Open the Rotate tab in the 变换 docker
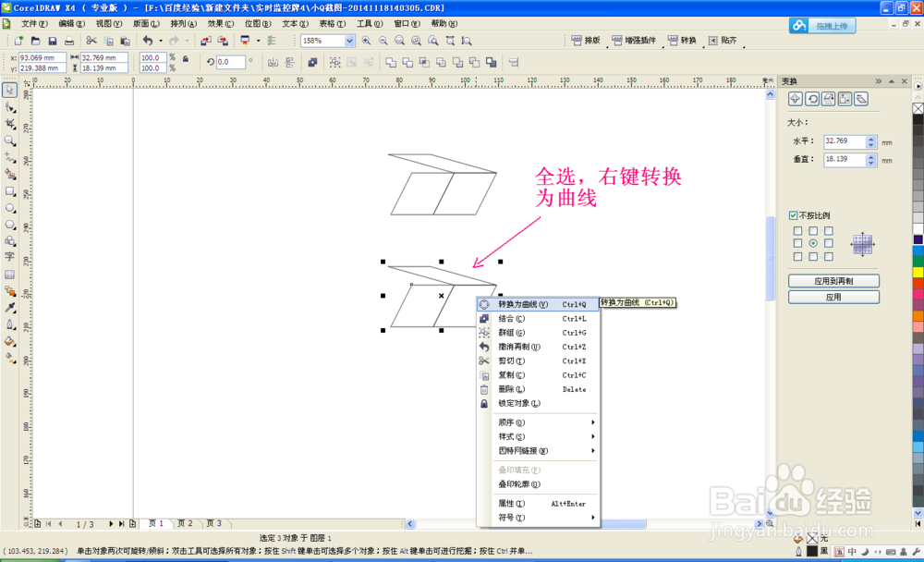This screenshot has height=562, width=924. [x=813, y=98]
